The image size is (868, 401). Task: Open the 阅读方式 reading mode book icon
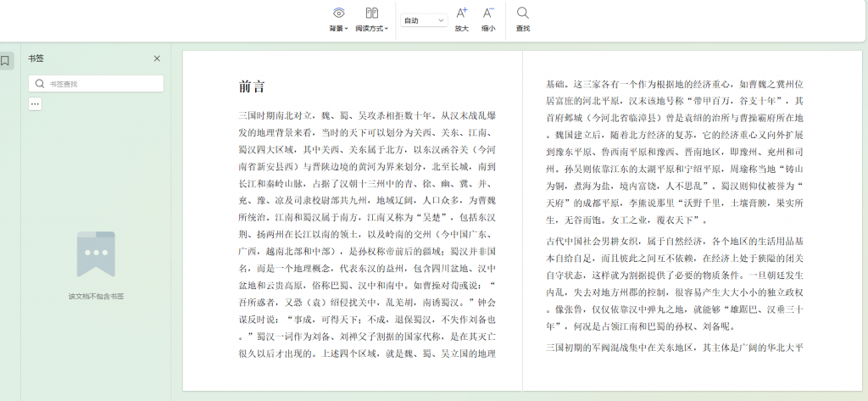point(372,13)
